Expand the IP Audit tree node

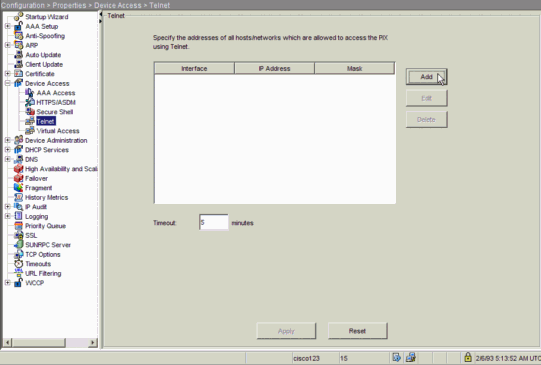[x=8, y=207]
